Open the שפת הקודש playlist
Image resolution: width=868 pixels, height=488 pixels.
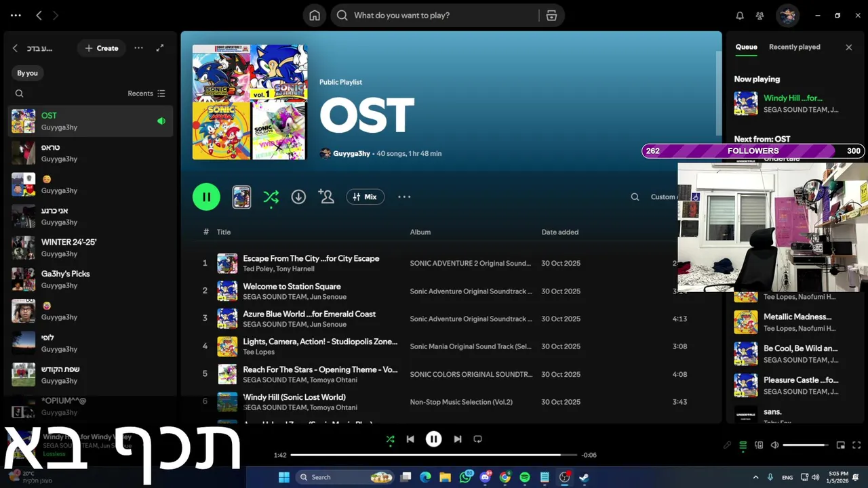pos(90,375)
